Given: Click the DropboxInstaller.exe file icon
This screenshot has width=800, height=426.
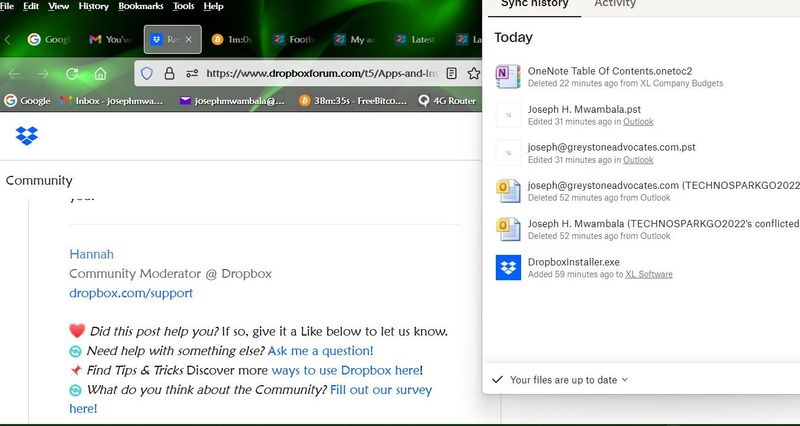Looking at the screenshot, I should click(508, 268).
